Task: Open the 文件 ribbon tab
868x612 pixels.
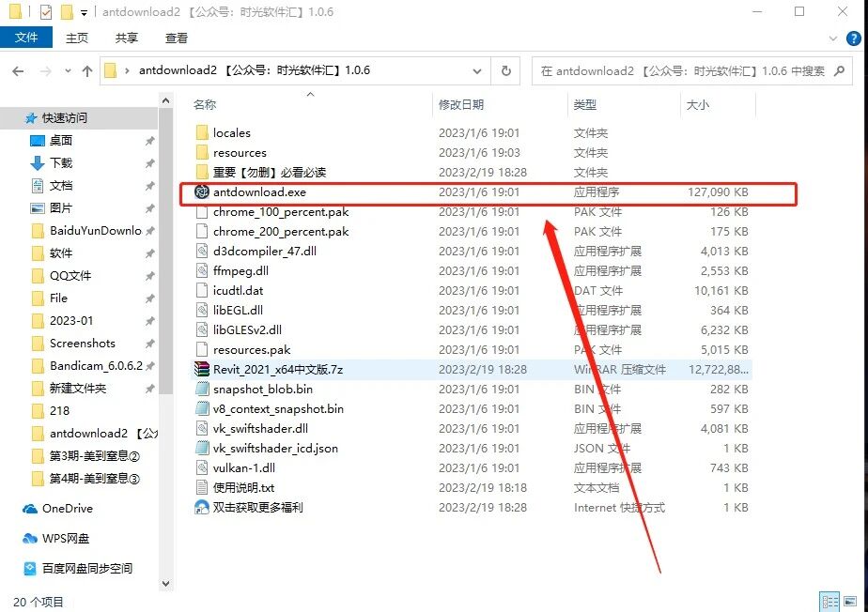Action: tap(26, 38)
